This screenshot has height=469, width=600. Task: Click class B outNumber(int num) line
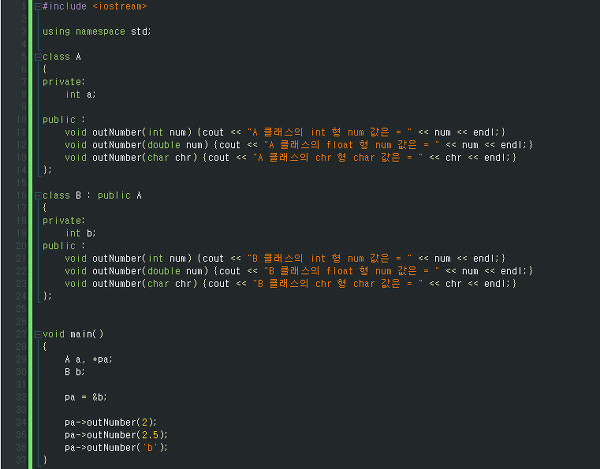coord(285,259)
